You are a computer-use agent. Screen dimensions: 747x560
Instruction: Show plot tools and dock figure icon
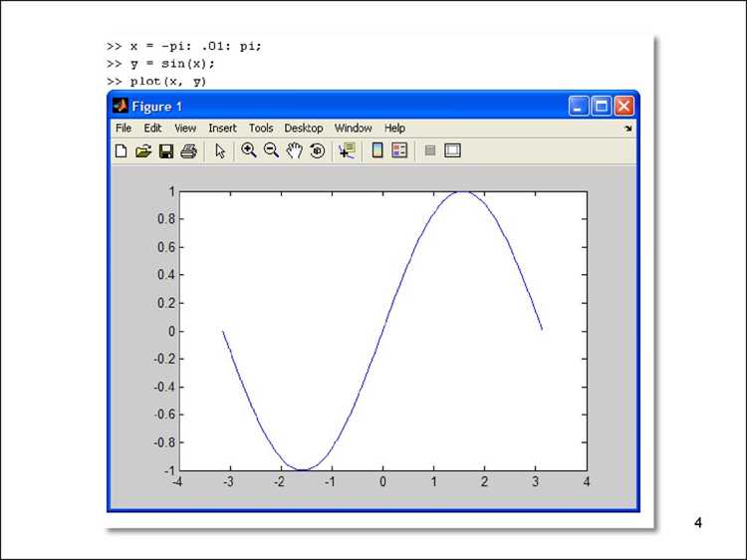[452, 150]
